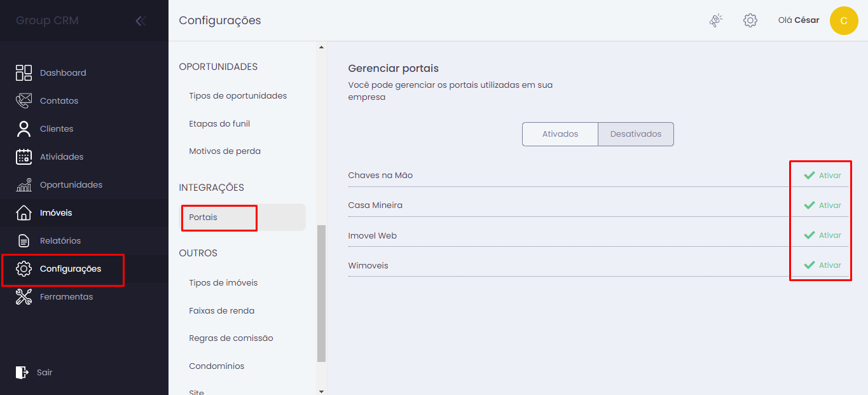Switch to the Desativados tab
Image resolution: width=868 pixels, height=395 pixels.
click(636, 134)
